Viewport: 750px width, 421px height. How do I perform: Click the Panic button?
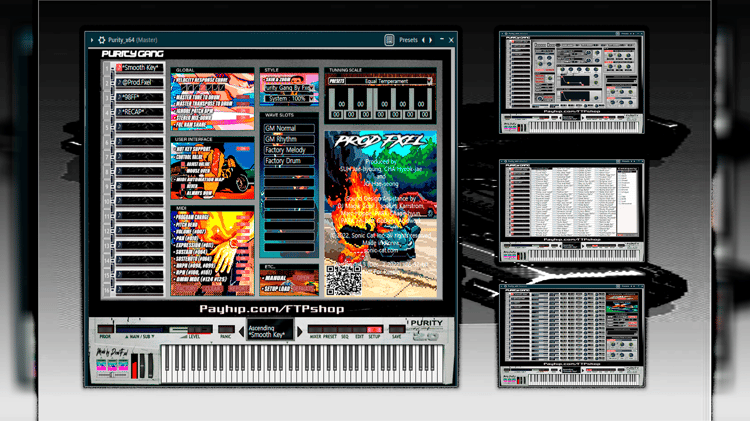coord(226,329)
